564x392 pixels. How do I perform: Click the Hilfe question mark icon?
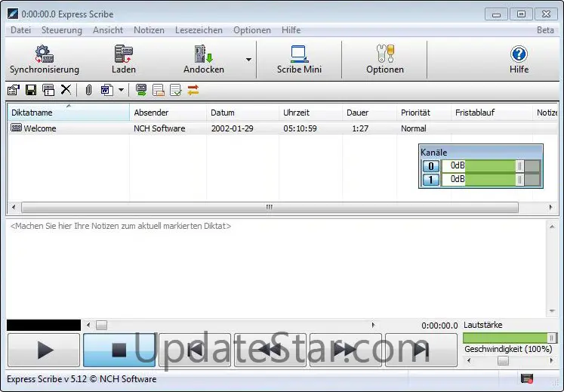pos(519,54)
